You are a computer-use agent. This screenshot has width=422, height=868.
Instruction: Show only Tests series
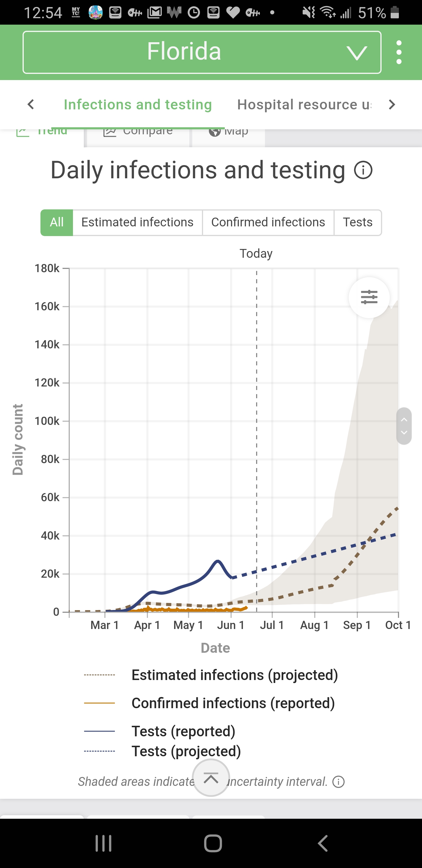(x=358, y=222)
